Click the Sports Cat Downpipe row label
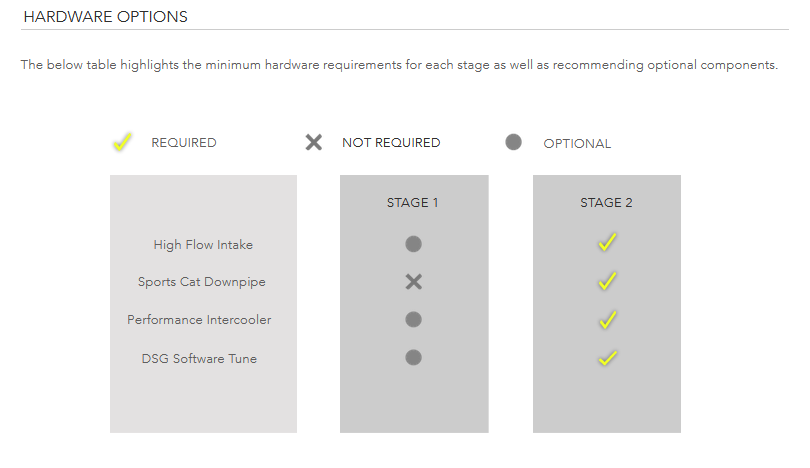This screenshot has height=468, width=810. coord(201,282)
